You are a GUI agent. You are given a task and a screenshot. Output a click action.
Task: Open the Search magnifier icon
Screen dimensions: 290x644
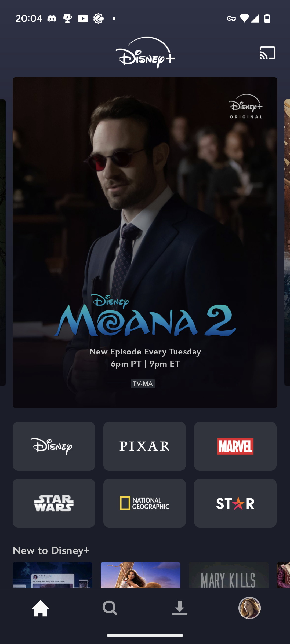click(x=110, y=608)
